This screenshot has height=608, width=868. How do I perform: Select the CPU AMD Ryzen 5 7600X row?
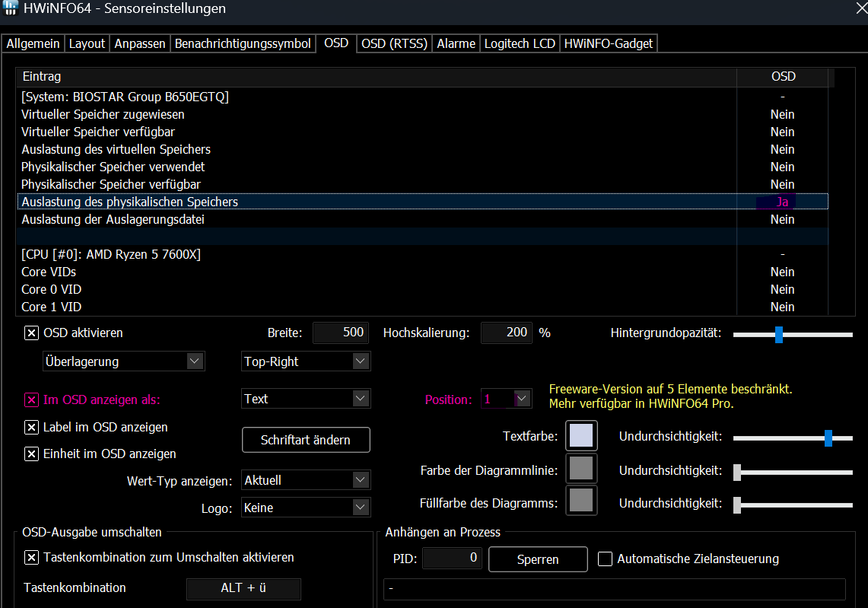coord(422,255)
